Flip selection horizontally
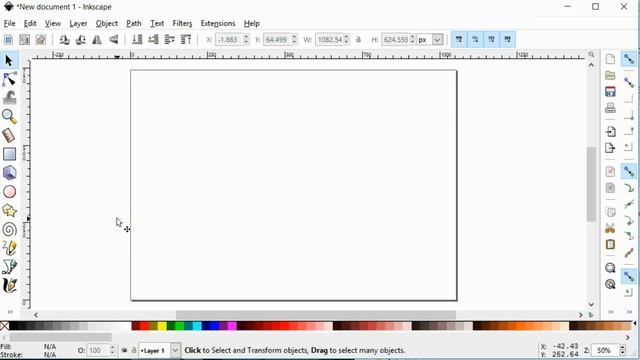This screenshot has width=640, height=360. (x=97, y=40)
